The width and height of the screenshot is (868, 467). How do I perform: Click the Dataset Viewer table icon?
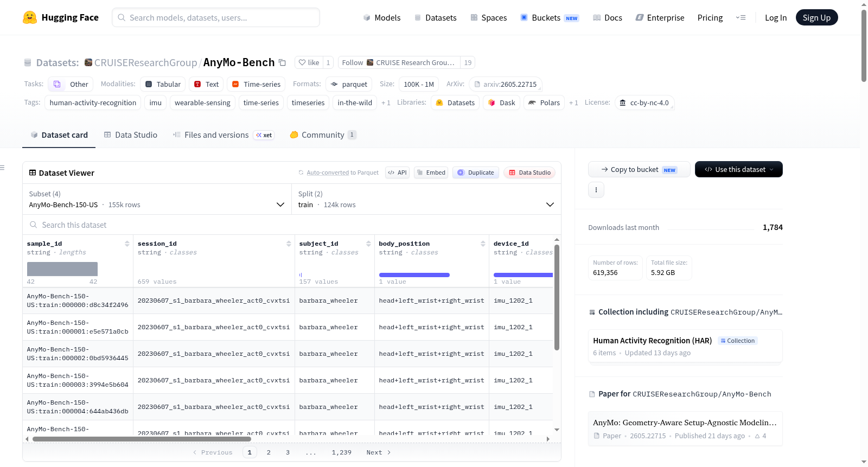tap(33, 172)
